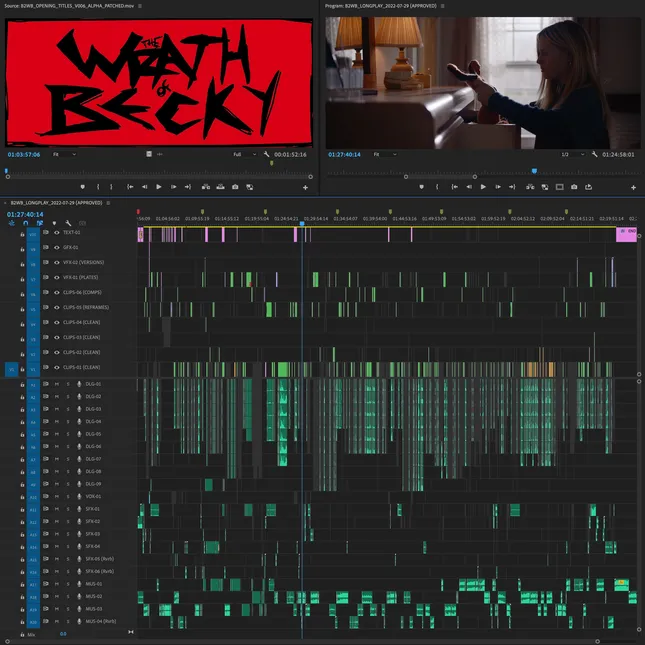Open Program monitor resolution 1/2 dropdown

(573, 154)
